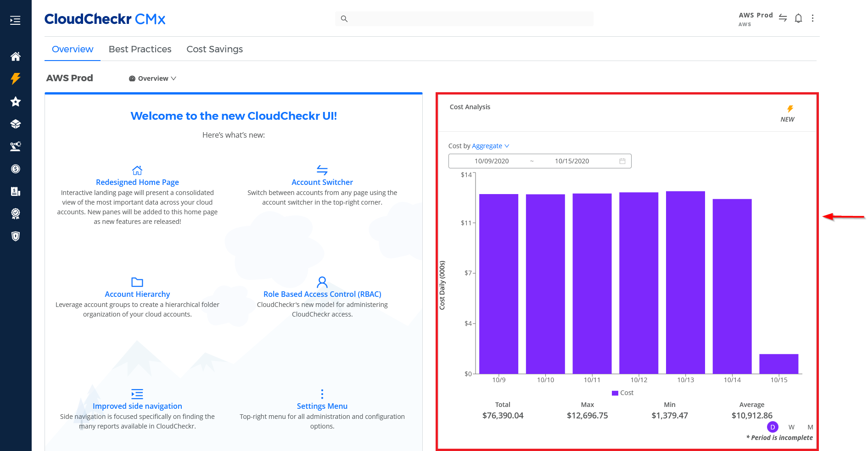The width and height of the screenshot is (868, 451).
Task: Expand the Overview dashboard dropdown
Action: pos(153,78)
